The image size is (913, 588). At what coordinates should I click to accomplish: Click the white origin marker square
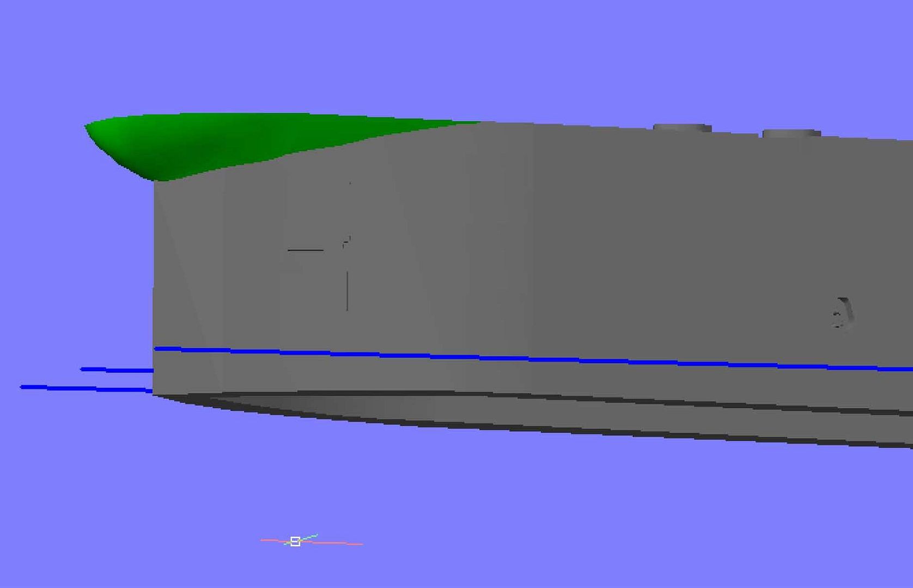pos(295,541)
